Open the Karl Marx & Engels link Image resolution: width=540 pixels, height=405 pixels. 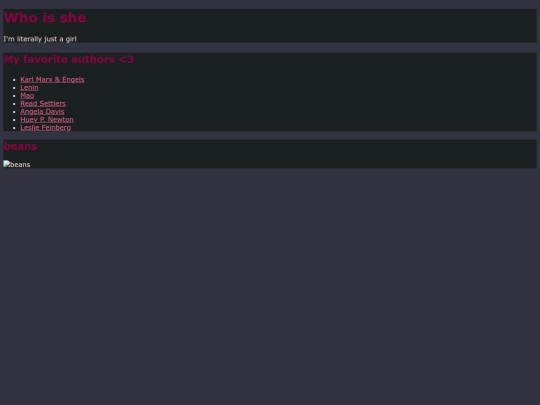(52, 80)
